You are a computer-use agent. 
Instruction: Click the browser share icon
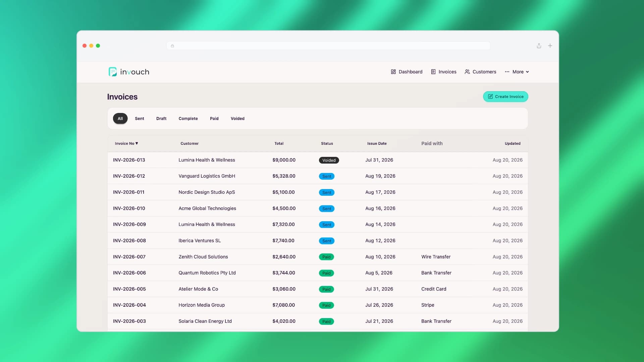539,46
